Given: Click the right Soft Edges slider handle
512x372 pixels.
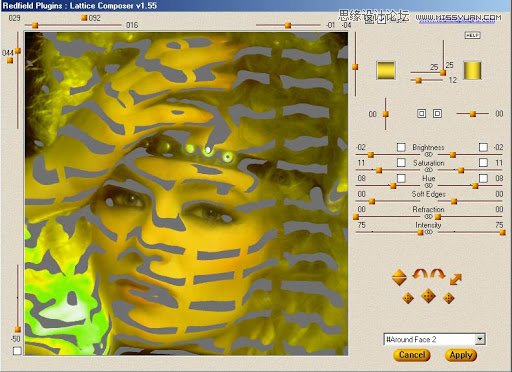Looking at the screenshot, I should (x=454, y=201).
